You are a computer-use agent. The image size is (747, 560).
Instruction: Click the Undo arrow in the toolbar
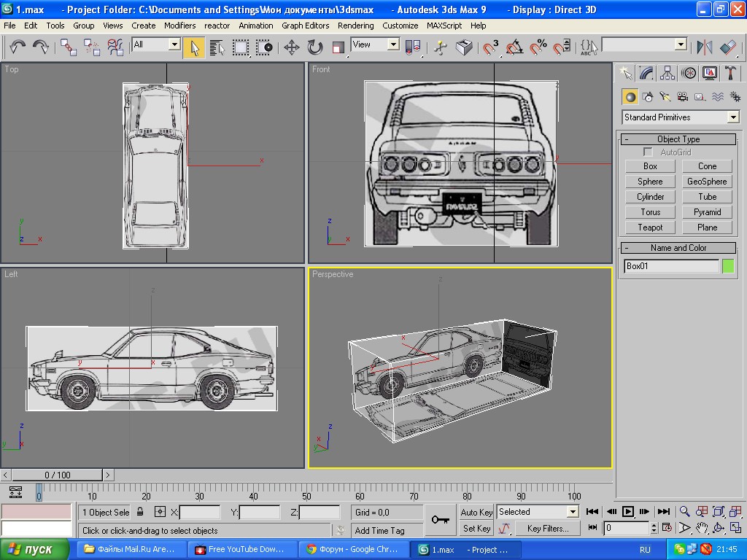[18, 47]
